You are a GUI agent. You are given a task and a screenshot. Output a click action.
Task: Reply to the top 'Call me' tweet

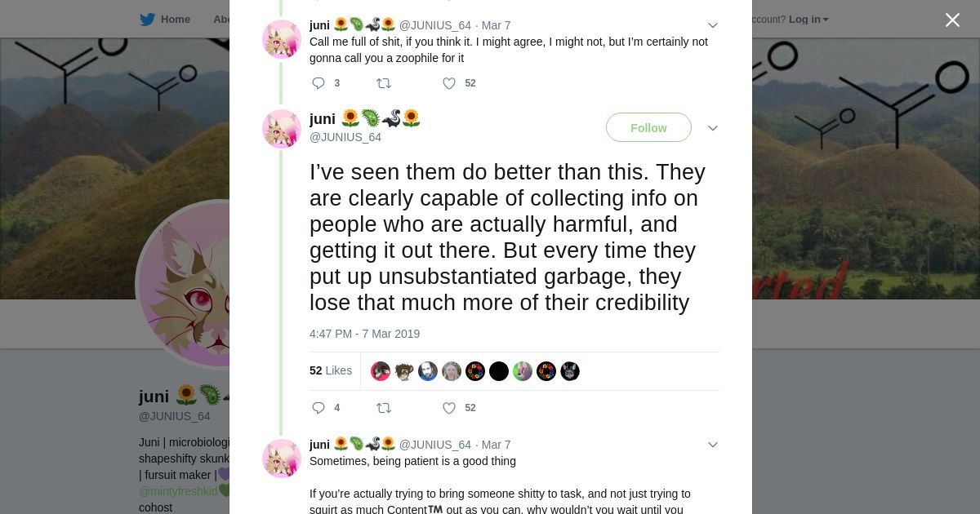click(x=318, y=83)
